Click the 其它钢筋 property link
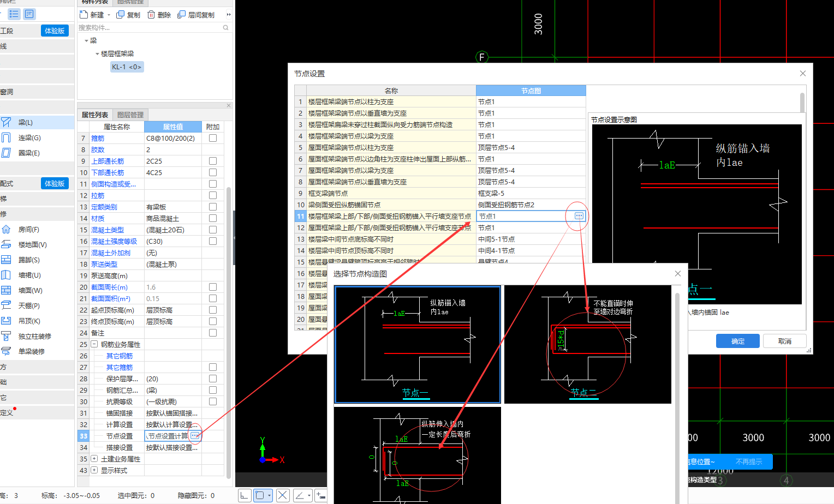The width and height of the screenshot is (834, 504). (120, 356)
